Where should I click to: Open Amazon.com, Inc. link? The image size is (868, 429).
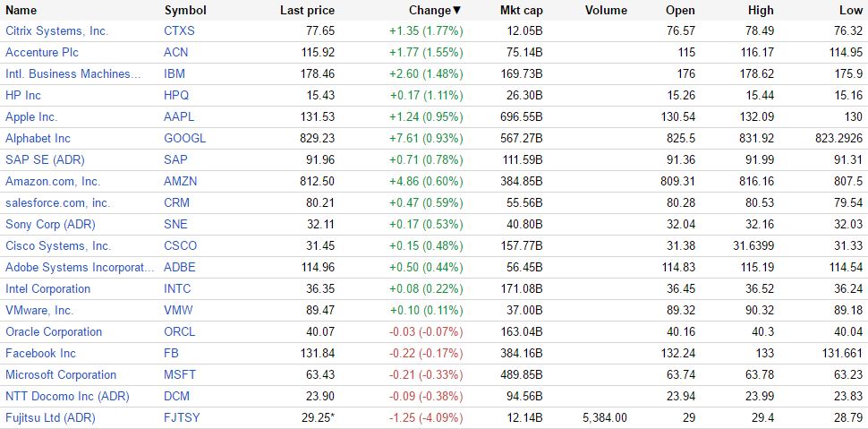click(53, 181)
